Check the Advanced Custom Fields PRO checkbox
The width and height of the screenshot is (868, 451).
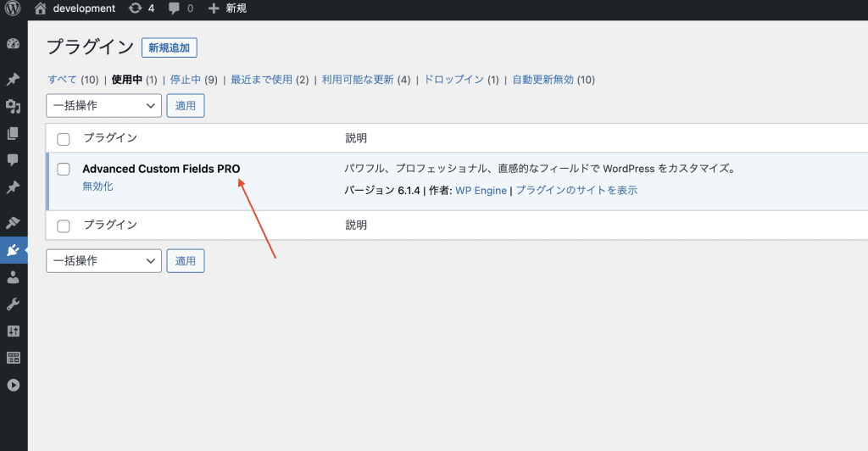click(x=64, y=169)
